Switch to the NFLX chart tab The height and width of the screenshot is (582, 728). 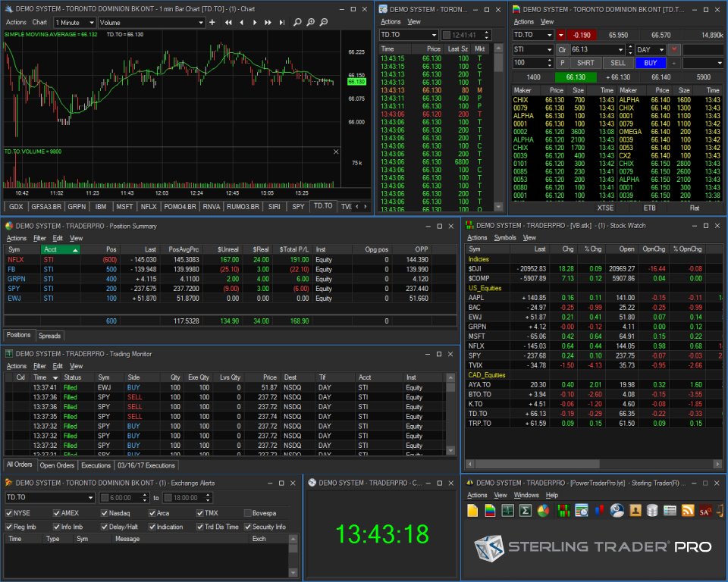[x=149, y=207]
